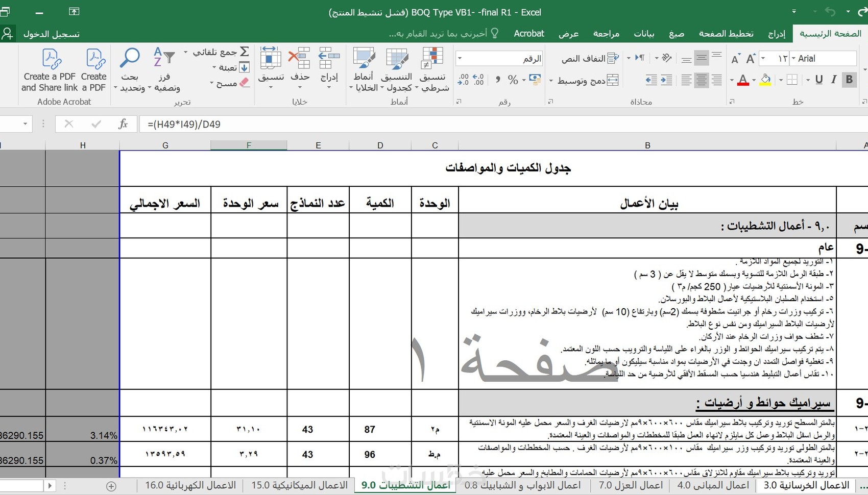Align text to the right
This screenshot has width=868, height=495.
tap(717, 80)
